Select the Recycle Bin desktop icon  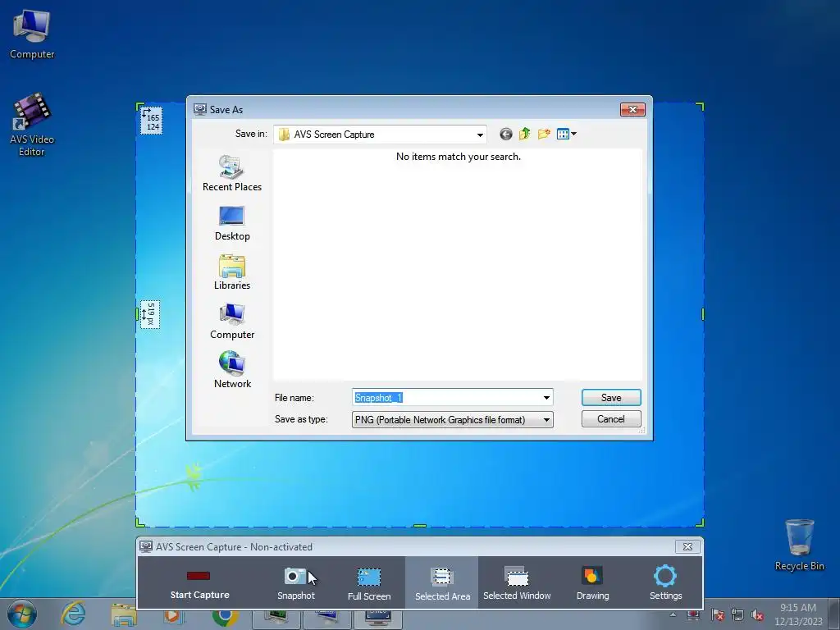(x=799, y=545)
